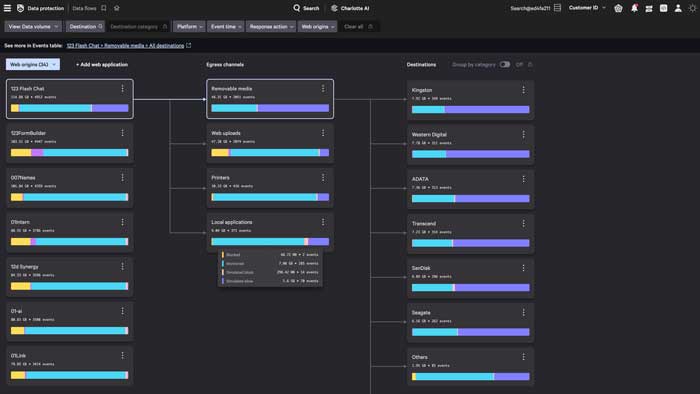Click the SanDisk destination volume bar
Screen dimensions: 700x394
coord(471,288)
